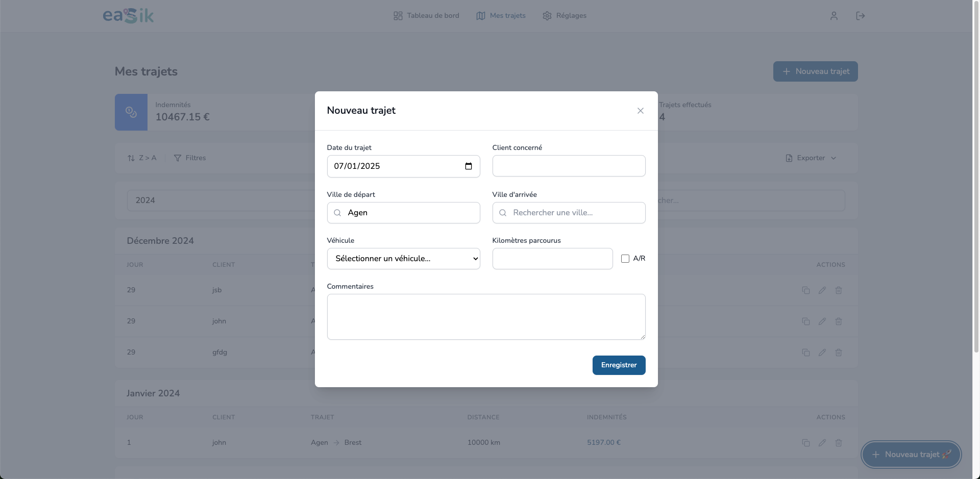Click the easik logo
Image resolution: width=980 pixels, height=479 pixels.
[128, 16]
